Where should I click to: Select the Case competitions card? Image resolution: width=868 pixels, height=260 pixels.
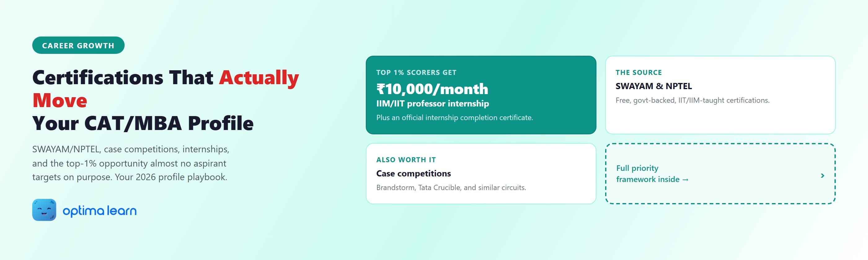481,174
